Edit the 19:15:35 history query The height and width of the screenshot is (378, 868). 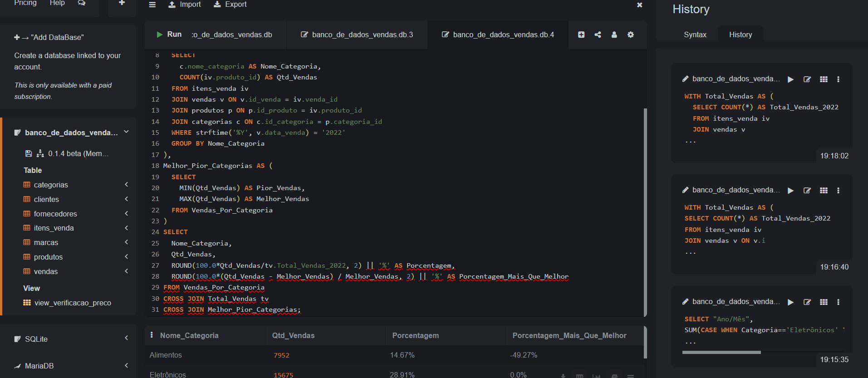[807, 302]
